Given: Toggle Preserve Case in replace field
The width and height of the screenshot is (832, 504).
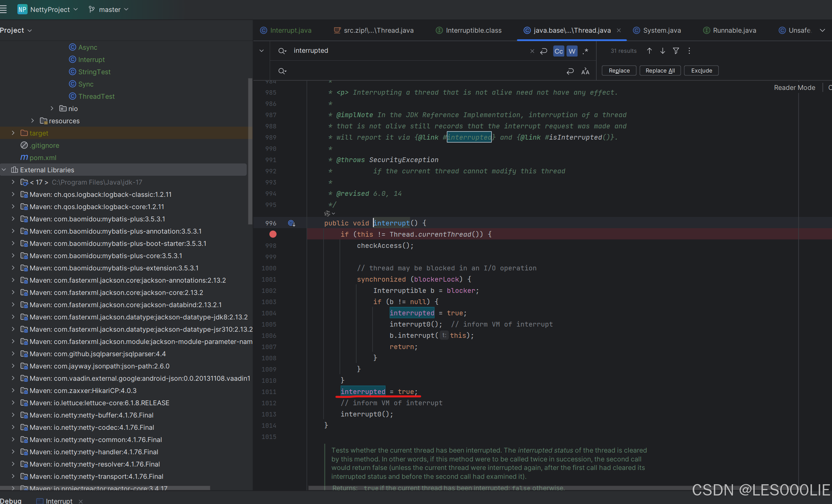Looking at the screenshot, I should (x=585, y=71).
